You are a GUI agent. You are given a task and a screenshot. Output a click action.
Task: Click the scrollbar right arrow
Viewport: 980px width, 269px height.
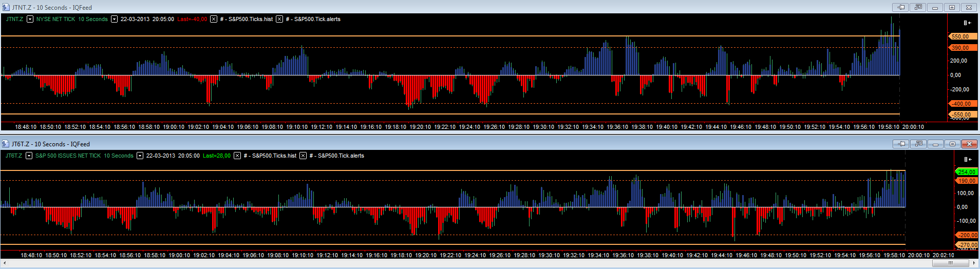point(974,263)
